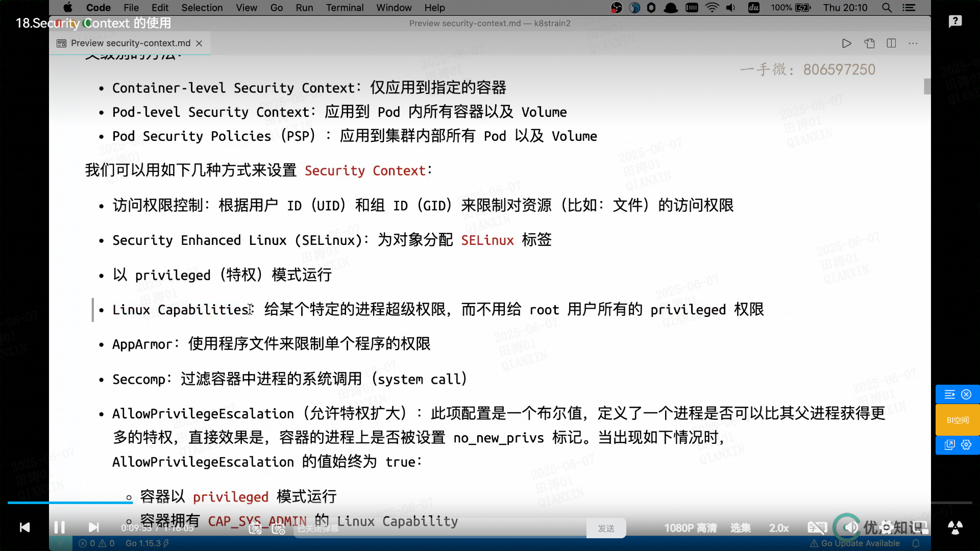The height and width of the screenshot is (551, 980).
Task: Toggle the 字幕 subtitles icon
Action: pos(817,528)
